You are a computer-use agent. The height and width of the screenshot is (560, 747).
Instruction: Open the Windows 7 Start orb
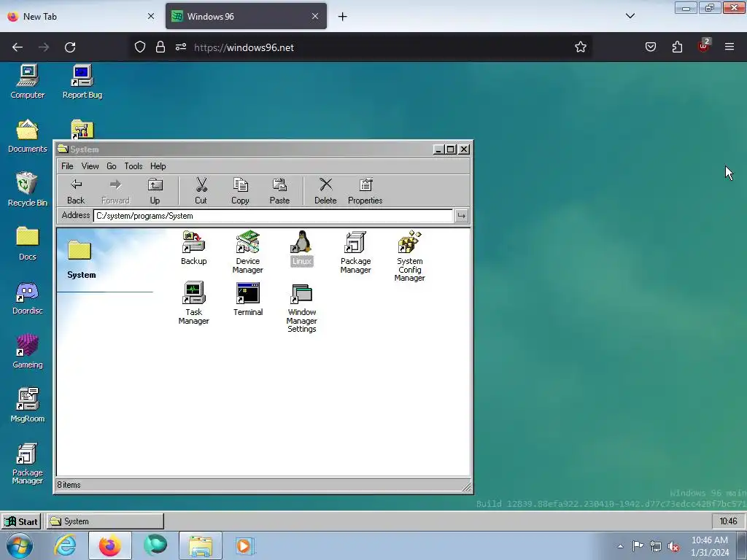click(20, 545)
